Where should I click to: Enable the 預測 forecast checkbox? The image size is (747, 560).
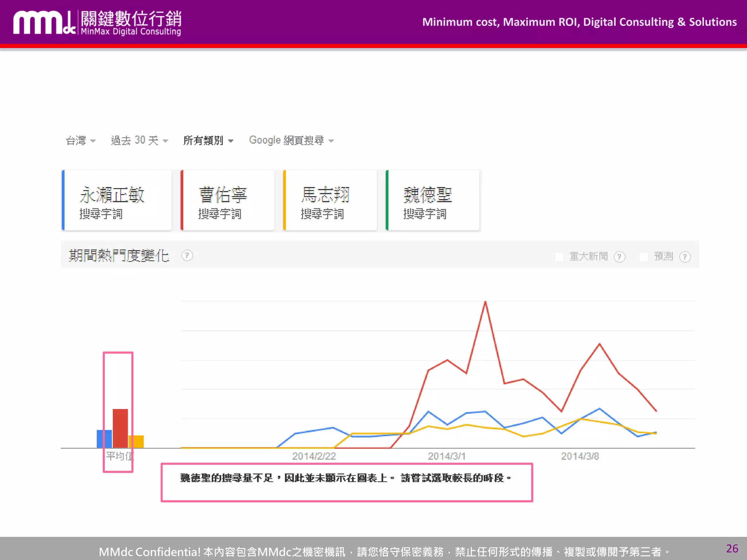pos(644,257)
